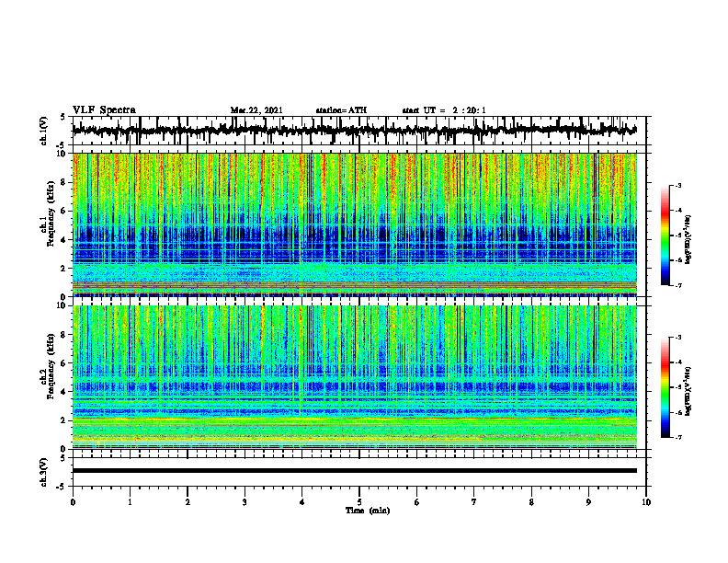Click the ch.3 flat black trace

[x=355, y=471]
